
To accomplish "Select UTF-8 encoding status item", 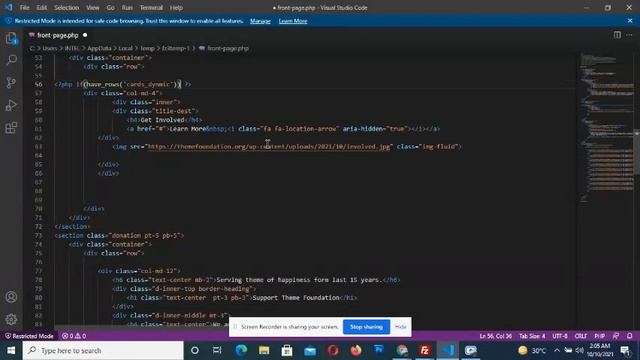I will 560,336.
